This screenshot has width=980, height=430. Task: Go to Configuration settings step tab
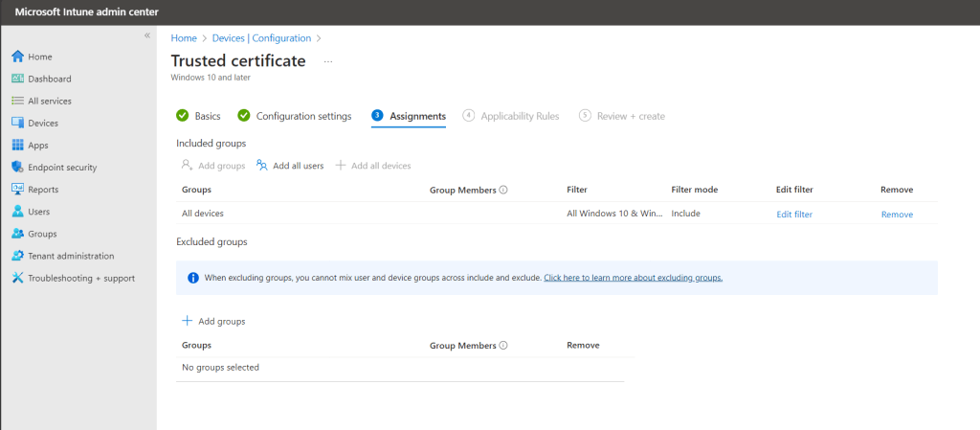pyautogui.click(x=295, y=116)
